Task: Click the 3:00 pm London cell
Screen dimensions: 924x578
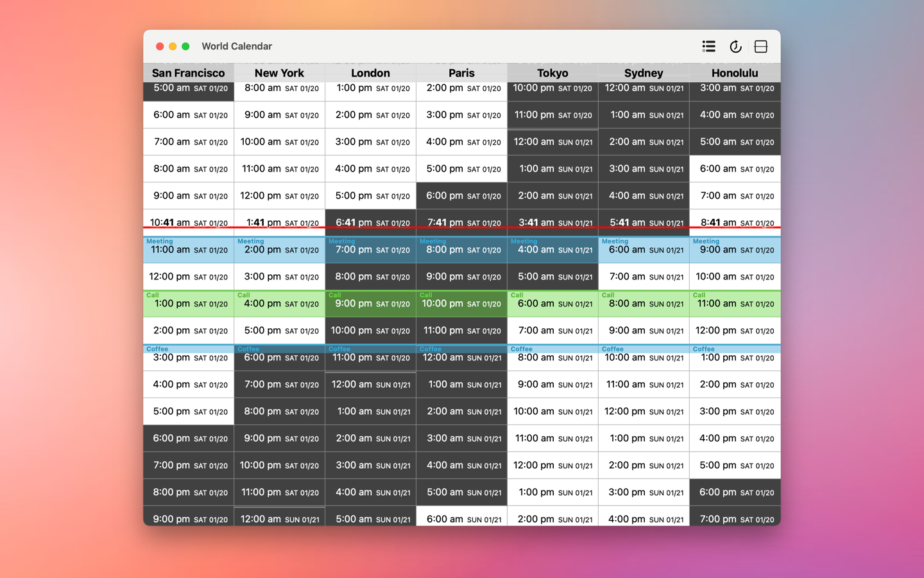Action: click(x=371, y=142)
